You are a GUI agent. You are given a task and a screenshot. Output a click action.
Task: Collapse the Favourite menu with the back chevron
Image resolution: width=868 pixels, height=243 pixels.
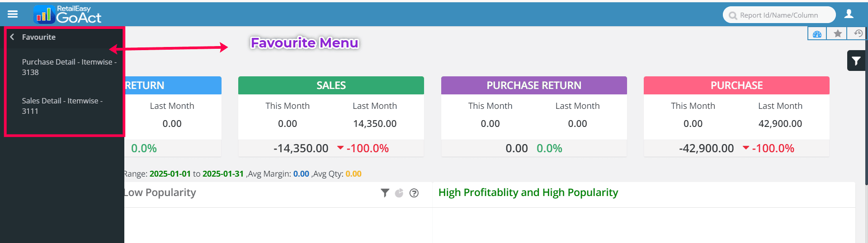12,37
